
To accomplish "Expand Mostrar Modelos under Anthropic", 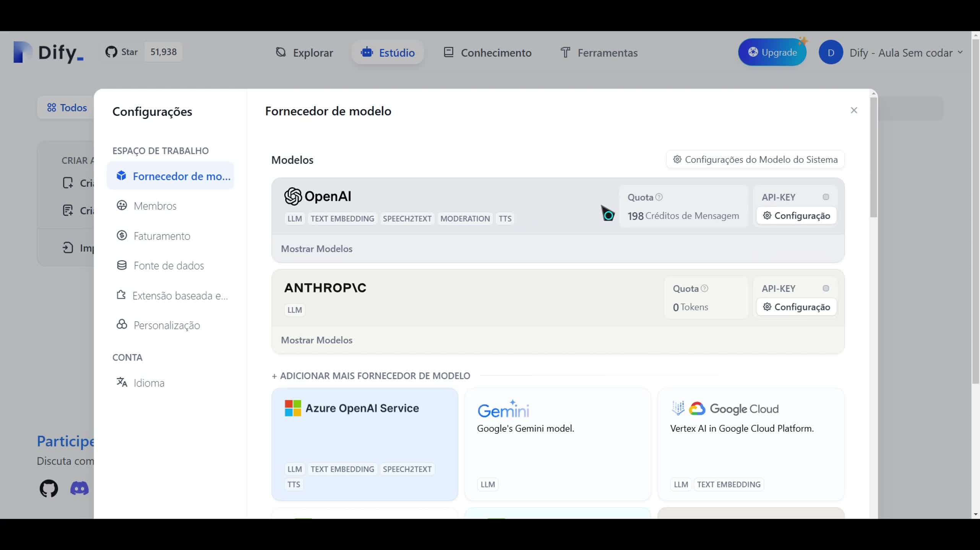I will click(x=316, y=340).
